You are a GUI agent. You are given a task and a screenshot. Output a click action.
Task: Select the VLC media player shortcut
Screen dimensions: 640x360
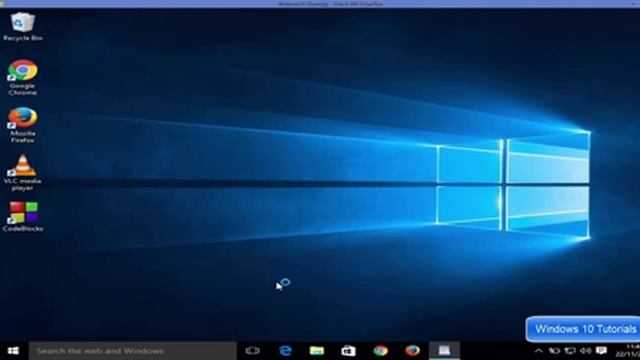23,173
